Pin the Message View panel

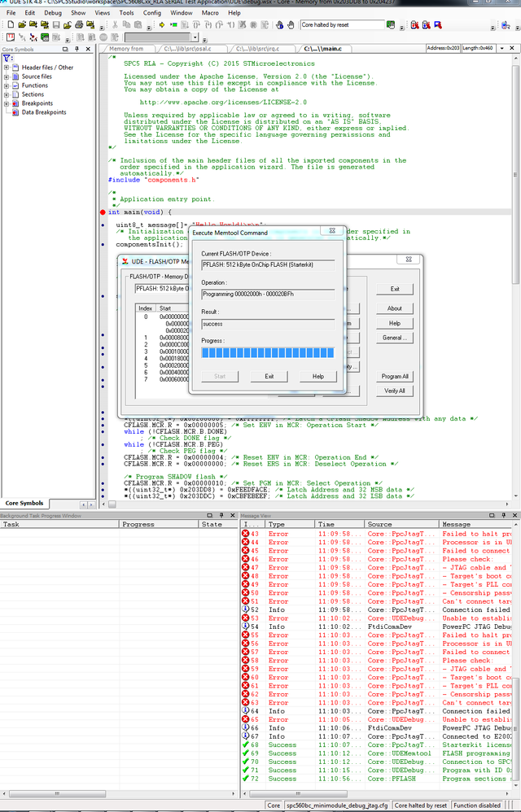point(503,515)
